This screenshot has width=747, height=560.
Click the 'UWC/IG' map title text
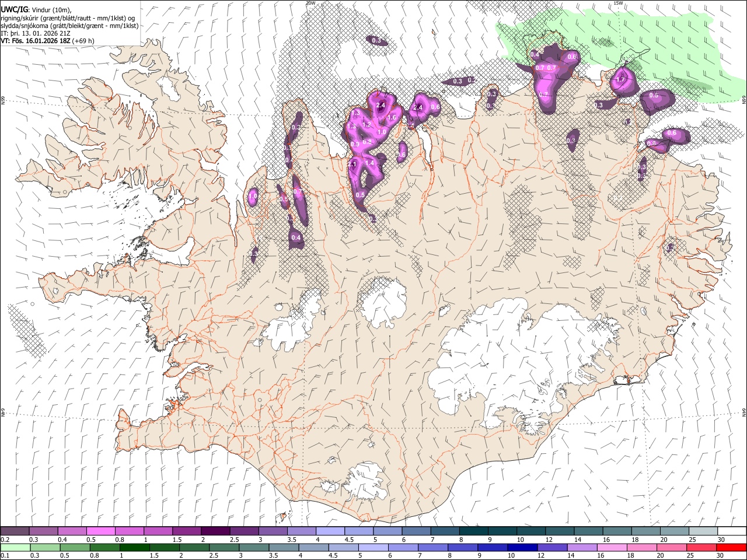tap(14, 9)
